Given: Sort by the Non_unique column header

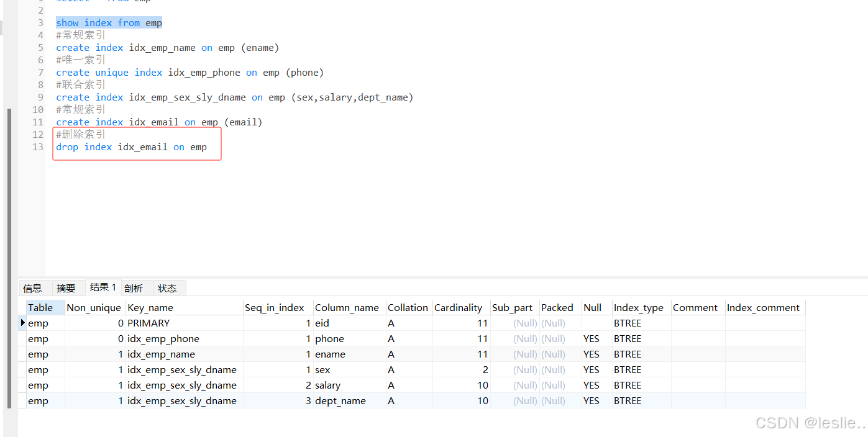Looking at the screenshot, I should tap(95, 307).
